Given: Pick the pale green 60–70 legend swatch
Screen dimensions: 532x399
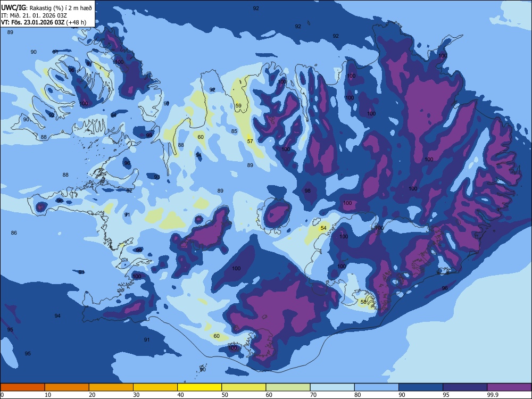Looking at the screenshot, I should tap(288, 387).
